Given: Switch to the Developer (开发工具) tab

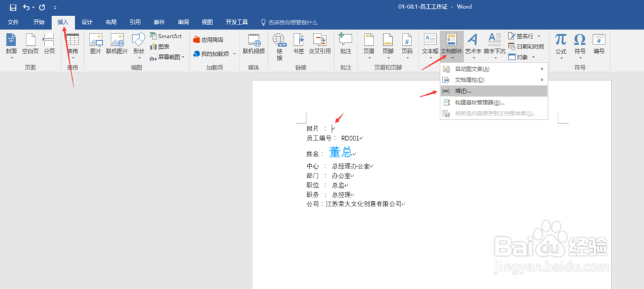Looking at the screenshot, I should point(236,22).
